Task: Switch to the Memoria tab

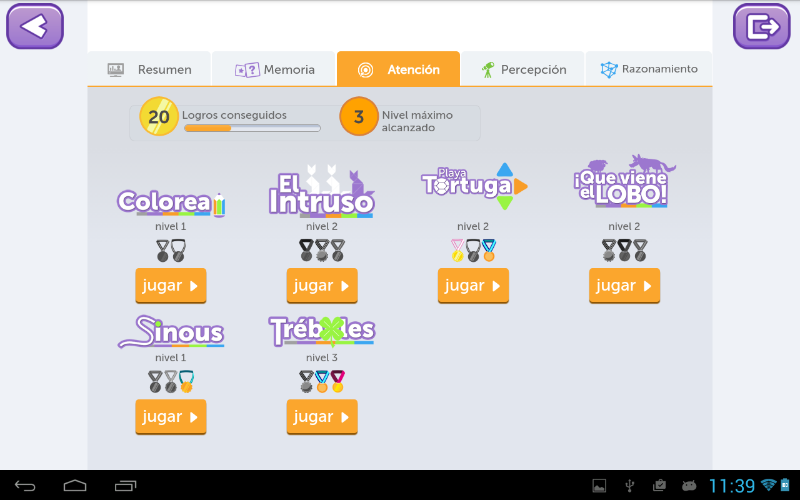Action: [x=274, y=69]
